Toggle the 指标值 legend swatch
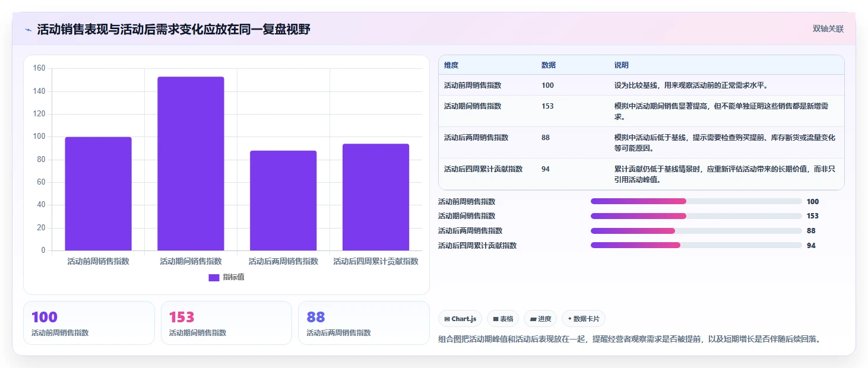This screenshot has height=368, width=868. coord(214,277)
